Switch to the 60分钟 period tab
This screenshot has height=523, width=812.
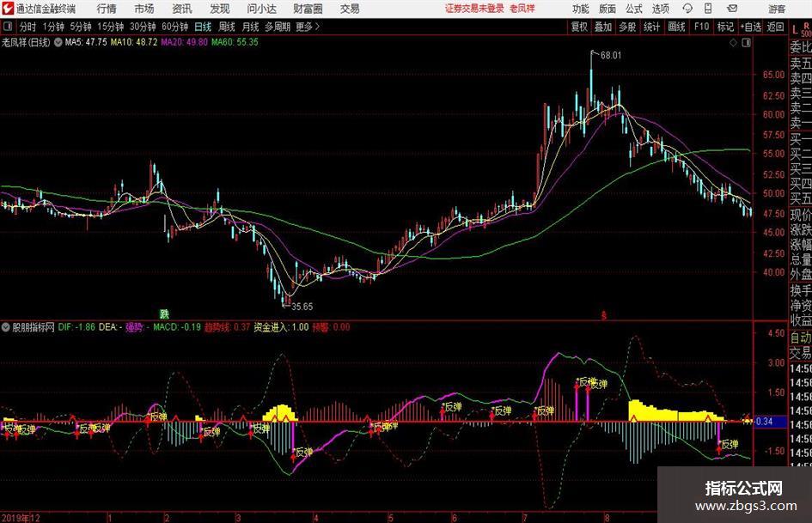175,27
